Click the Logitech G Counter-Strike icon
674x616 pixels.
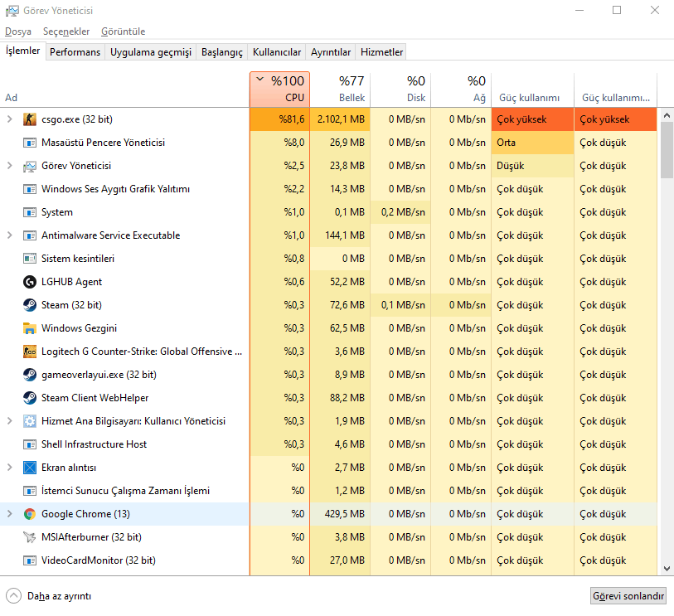29,352
